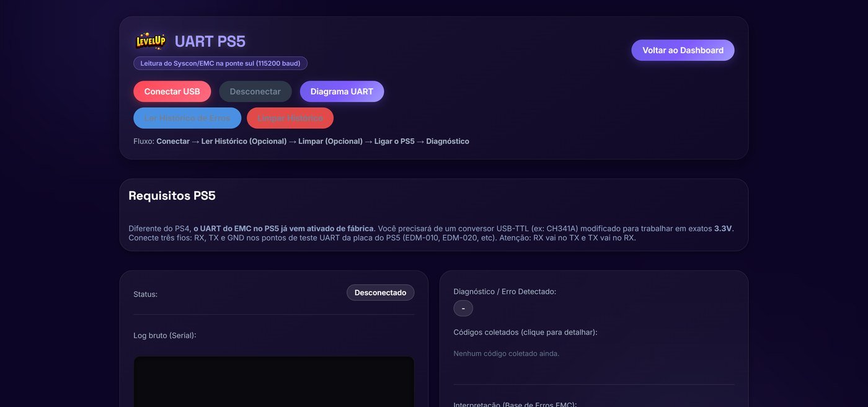The width and height of the screenshot is (868, 407).
Task: Click the Códigos coletados label
Action: coord(525,333)
